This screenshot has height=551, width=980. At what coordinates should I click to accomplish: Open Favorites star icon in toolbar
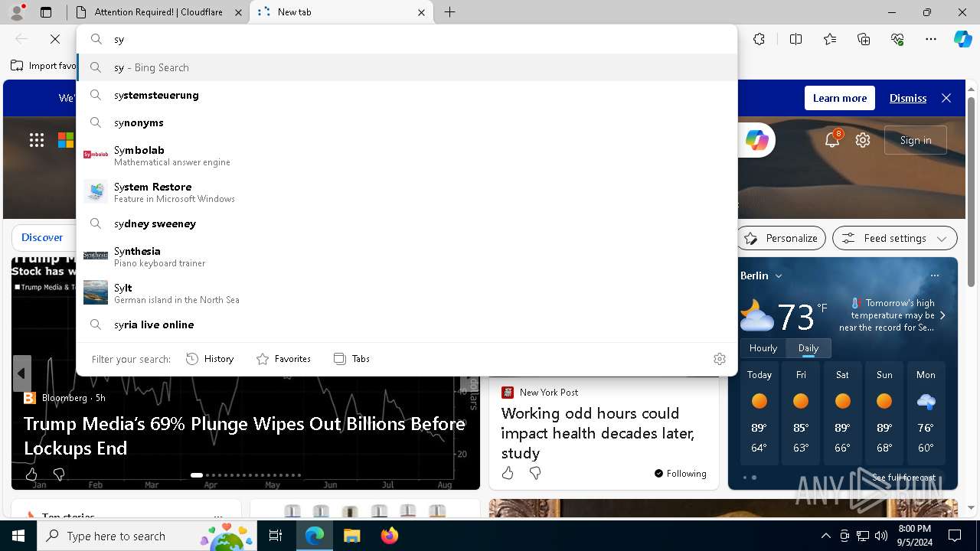[830, 39]
